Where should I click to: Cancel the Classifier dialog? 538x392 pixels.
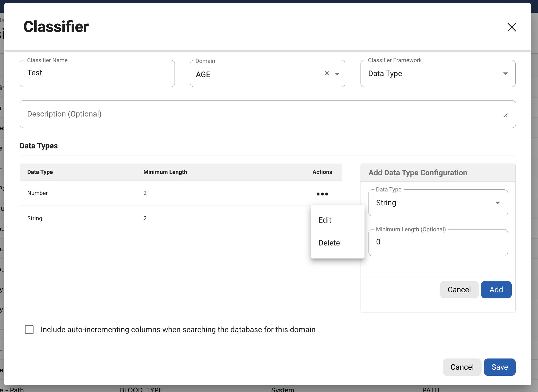coord(462,367)
